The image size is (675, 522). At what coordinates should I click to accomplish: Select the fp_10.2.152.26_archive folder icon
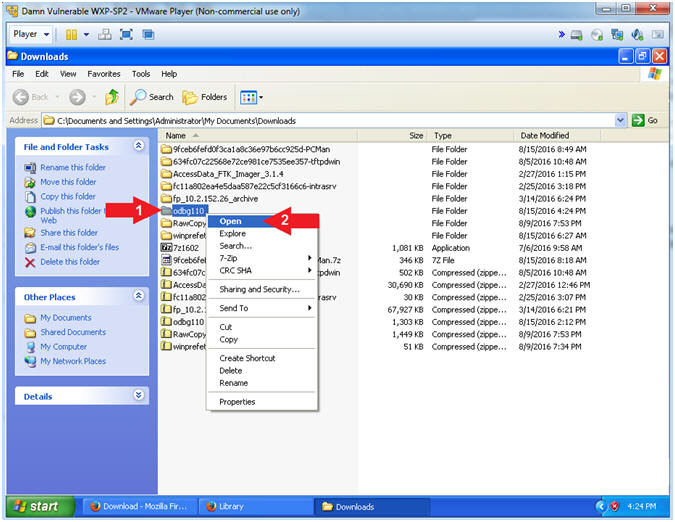(x=166, y=199)
